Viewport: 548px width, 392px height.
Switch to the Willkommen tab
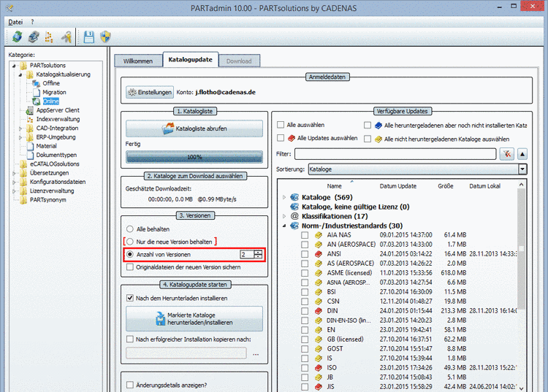coord(138,61)
